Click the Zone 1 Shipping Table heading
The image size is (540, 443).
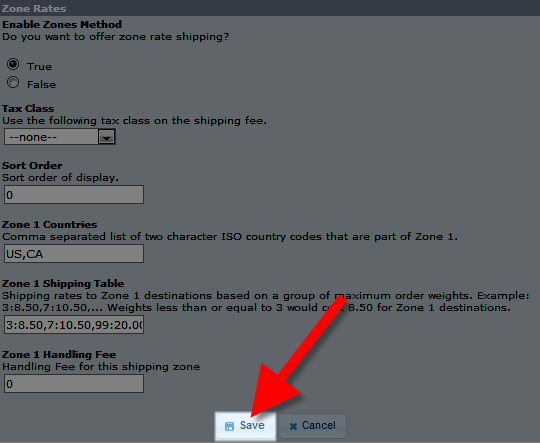[x=63, y=284]
